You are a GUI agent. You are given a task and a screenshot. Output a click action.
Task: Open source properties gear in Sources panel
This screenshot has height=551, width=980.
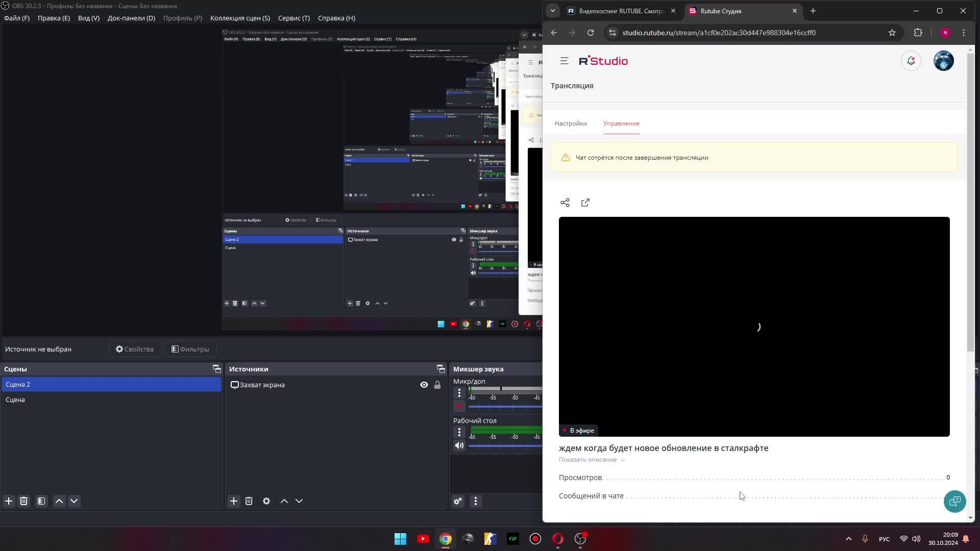pyautogui.click(x=266, y=501)
